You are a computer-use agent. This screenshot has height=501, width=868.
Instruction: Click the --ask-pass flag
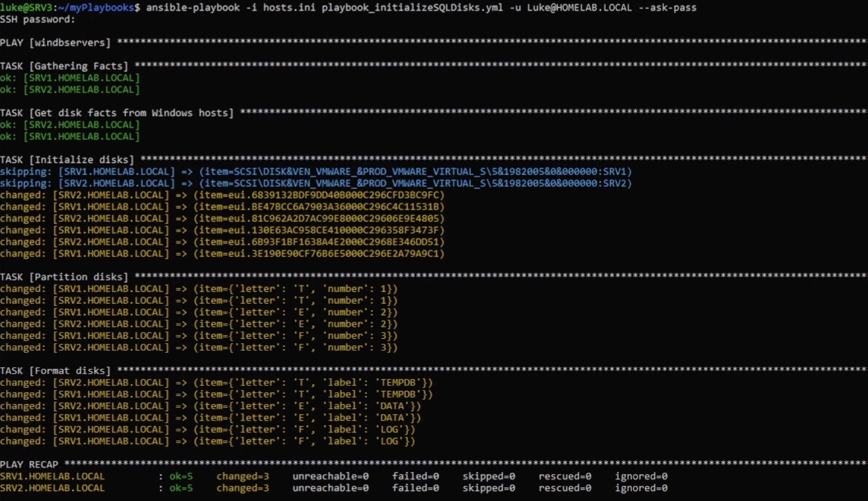tap(667, 8)
